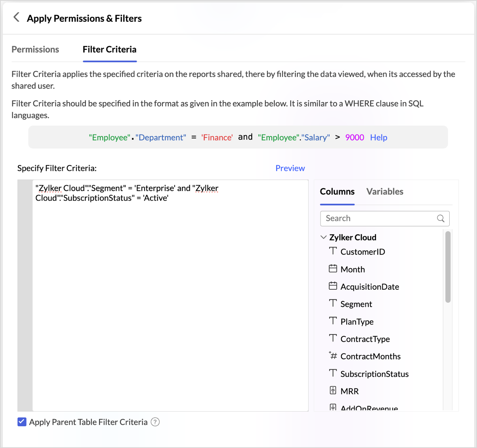The width and height of the screenshot is (477, 448).
Task: Click inside the filter criteria text editor
Action: (x=170, y=295)
